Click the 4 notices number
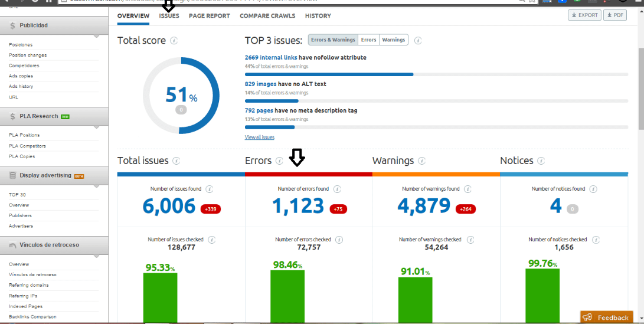This screenshot has height=324, width=644. point(555,206)
